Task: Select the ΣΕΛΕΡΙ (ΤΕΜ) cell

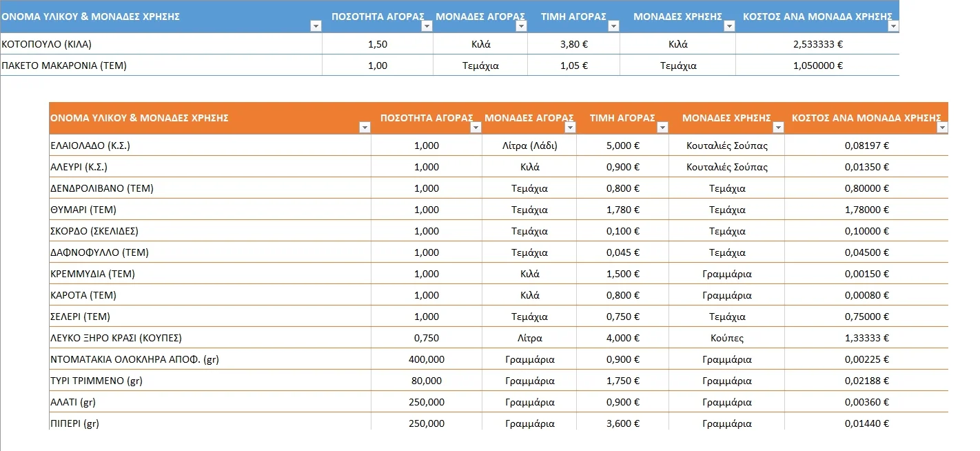Action: [x=210, y=317]
